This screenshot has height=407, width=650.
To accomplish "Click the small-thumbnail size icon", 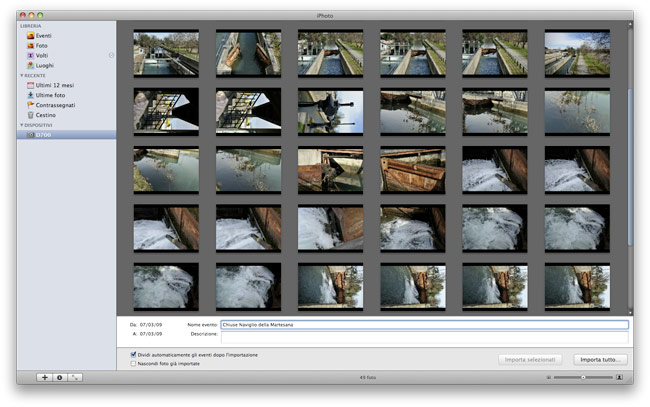I will click(x=548, y=377).
